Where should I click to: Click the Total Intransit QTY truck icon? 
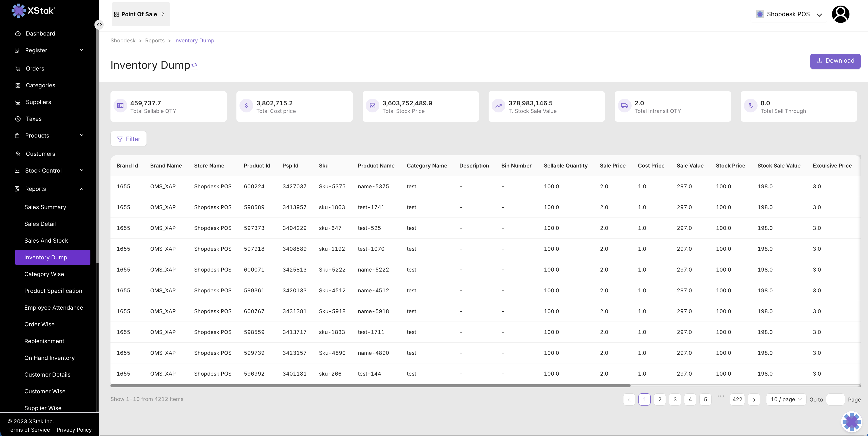coord(624,106)
